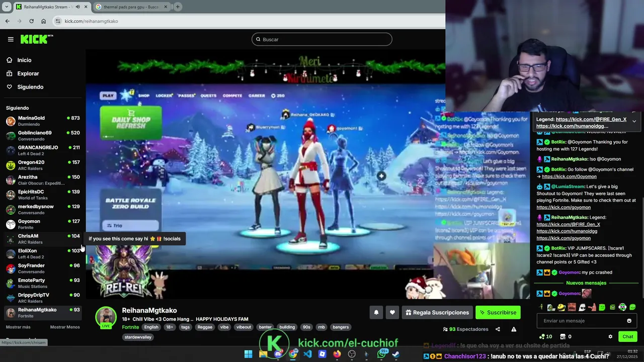Open Goyomon channel in sidebar
The image size is (644, 362).
click(x=43, y=224)
